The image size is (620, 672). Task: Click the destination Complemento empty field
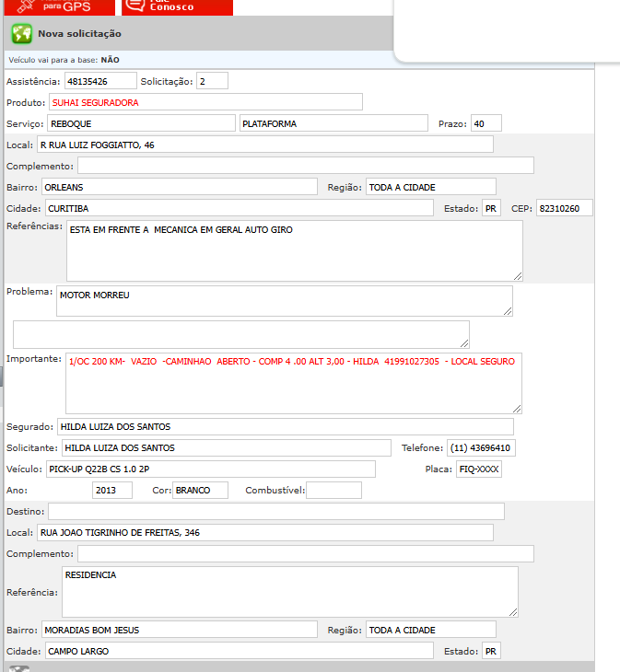pos(306,553)
